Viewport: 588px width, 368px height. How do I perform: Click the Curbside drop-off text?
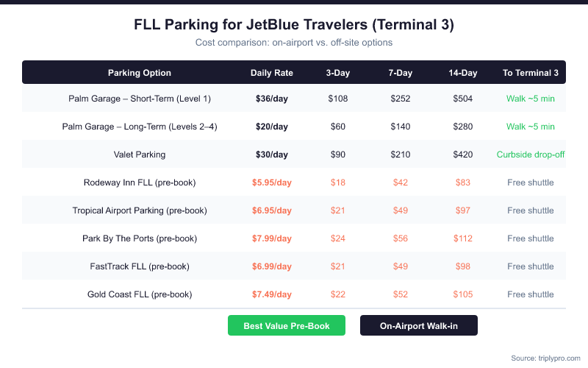531,155
